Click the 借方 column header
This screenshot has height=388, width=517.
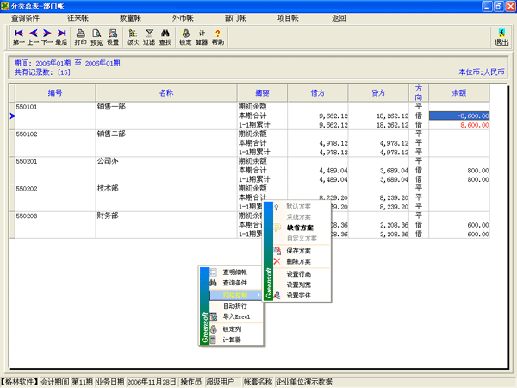point(318,93)
